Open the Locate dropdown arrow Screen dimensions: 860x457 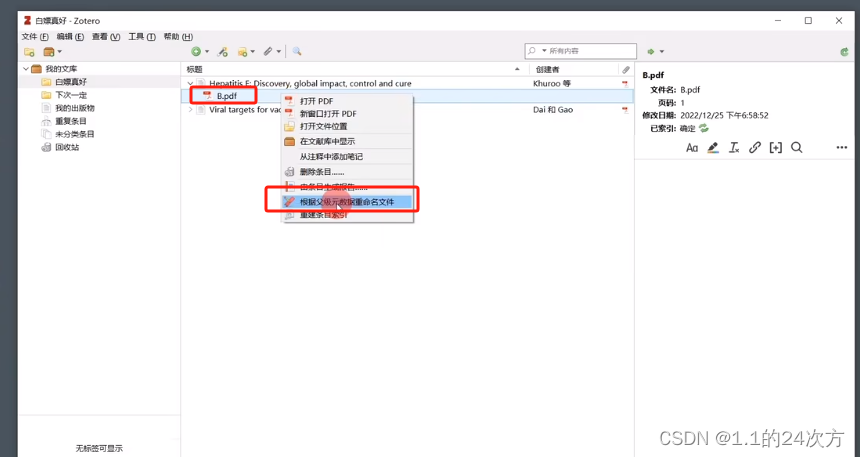[661, 52]
